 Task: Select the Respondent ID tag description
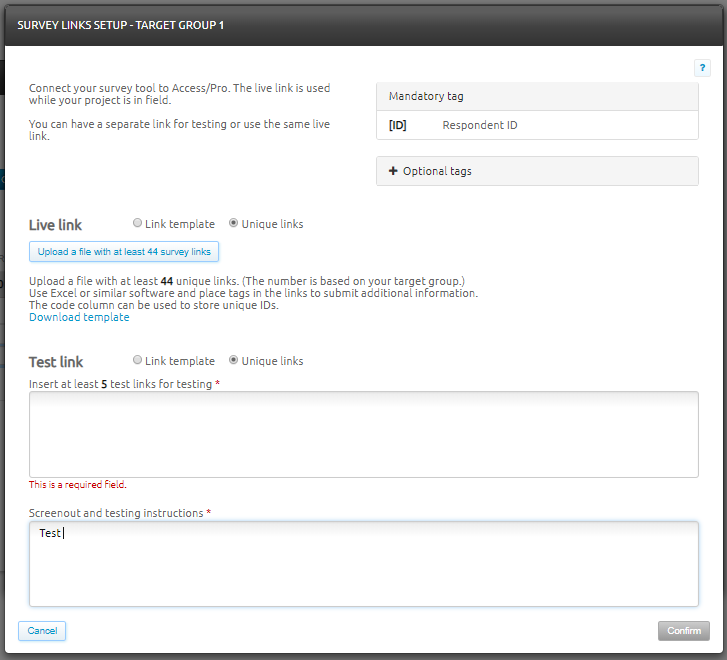click(480, 125)
